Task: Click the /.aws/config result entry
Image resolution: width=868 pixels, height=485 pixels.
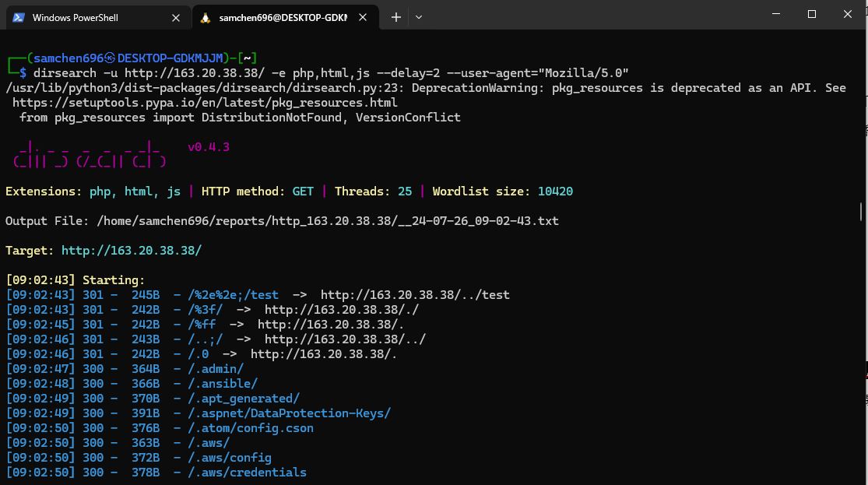Action: point(230,457)
